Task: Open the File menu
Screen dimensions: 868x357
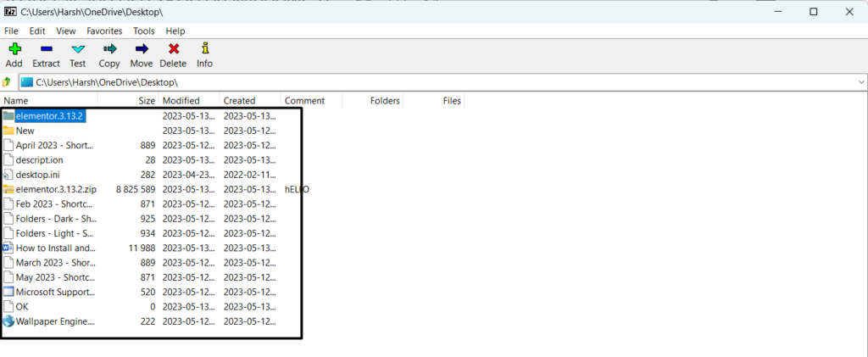Action: click(11, 31)
